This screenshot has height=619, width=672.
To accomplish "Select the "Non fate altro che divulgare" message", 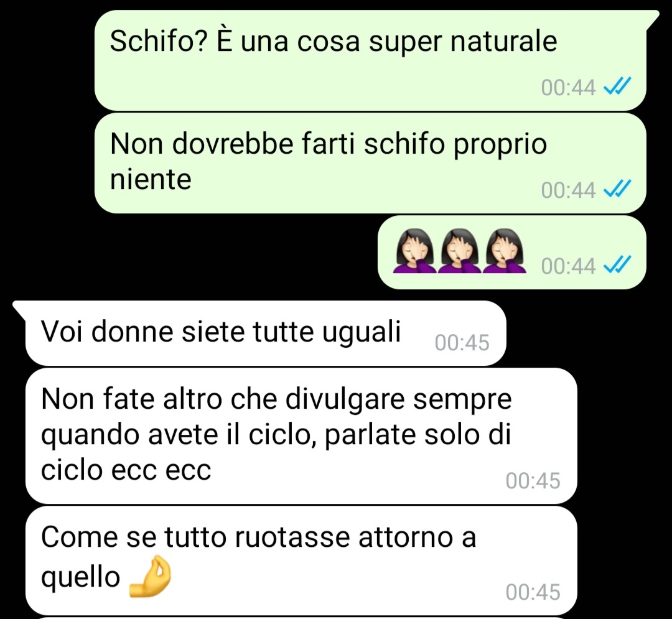I will 301,435.
